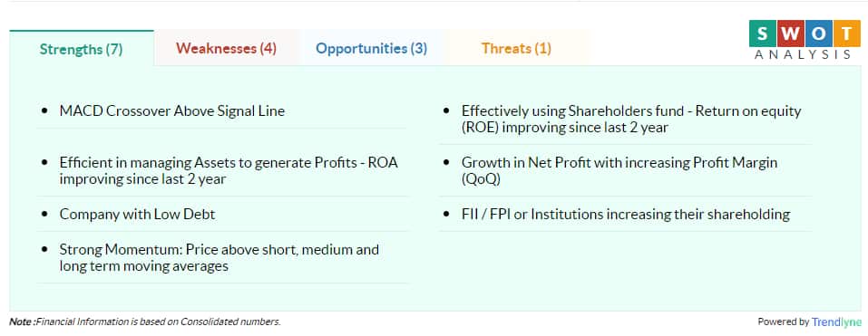Click the bullet beside Company with Low Debt
The image size is (868, 336).
pos(44,215)
